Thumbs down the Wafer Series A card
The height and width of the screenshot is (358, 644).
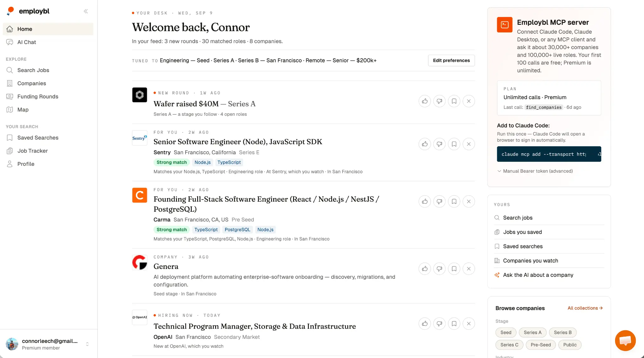tap(439, 101)
